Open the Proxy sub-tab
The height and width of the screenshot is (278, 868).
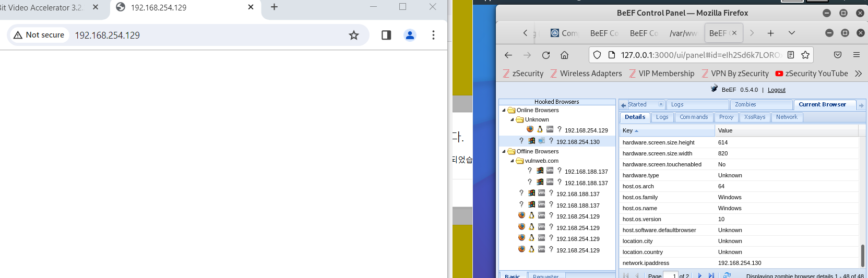pos(726,117)
